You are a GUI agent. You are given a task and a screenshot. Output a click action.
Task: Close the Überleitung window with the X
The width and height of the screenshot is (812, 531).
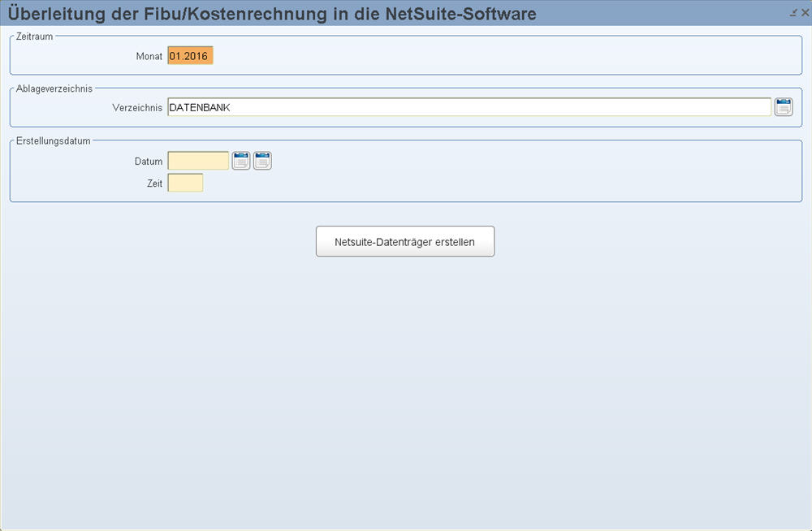click(x=805, y=12)
